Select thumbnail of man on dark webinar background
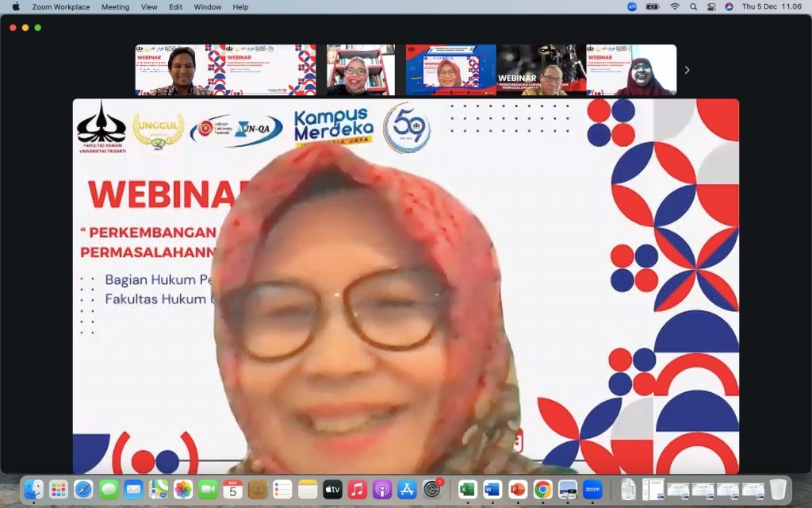 point(541,70)
